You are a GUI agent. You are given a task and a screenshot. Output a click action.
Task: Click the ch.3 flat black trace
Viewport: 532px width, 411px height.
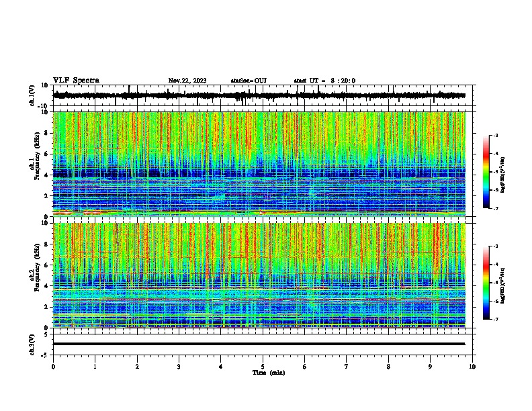pyautogui.click(x=259, y=344)
